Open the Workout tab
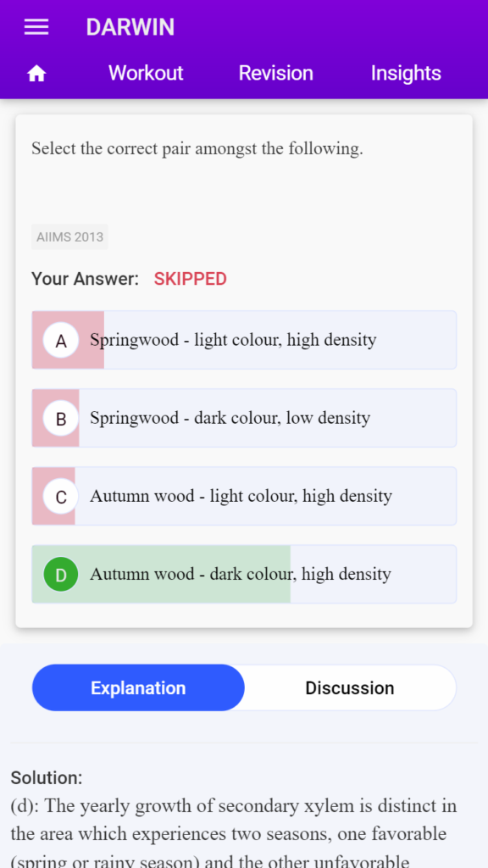The width and height of the screenshot is (488, 868). pos(146,73)
